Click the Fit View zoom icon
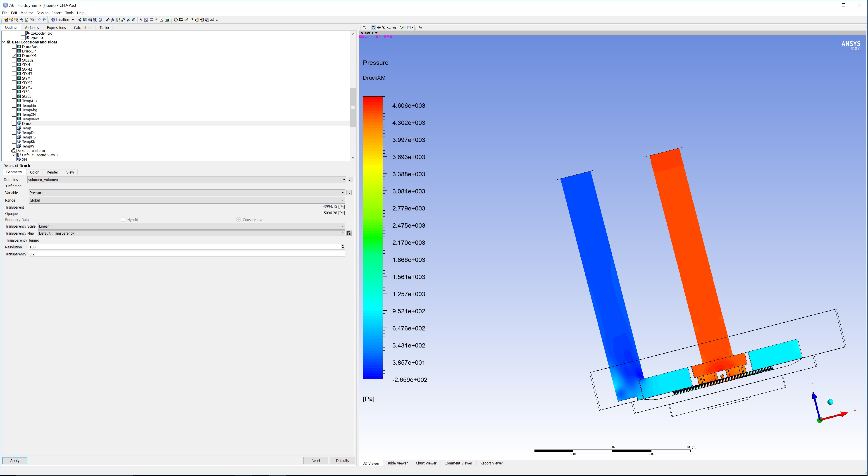868x476 pixels. [x=395, y=28]
